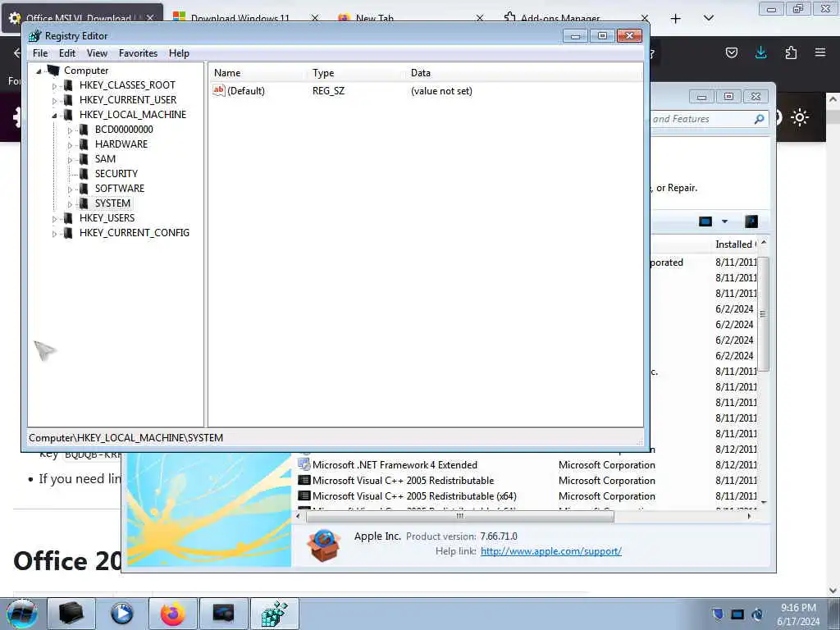Select HKEY_CLASSES_ROOT folder icon
The image size is (840, 630).
pos(68,85)
